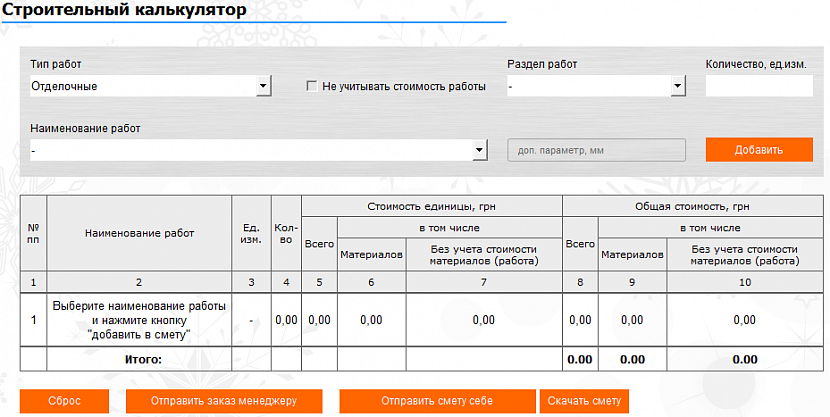Click the "№ пп" column header
Screen dimensions: 830x417
click(33, 233)
